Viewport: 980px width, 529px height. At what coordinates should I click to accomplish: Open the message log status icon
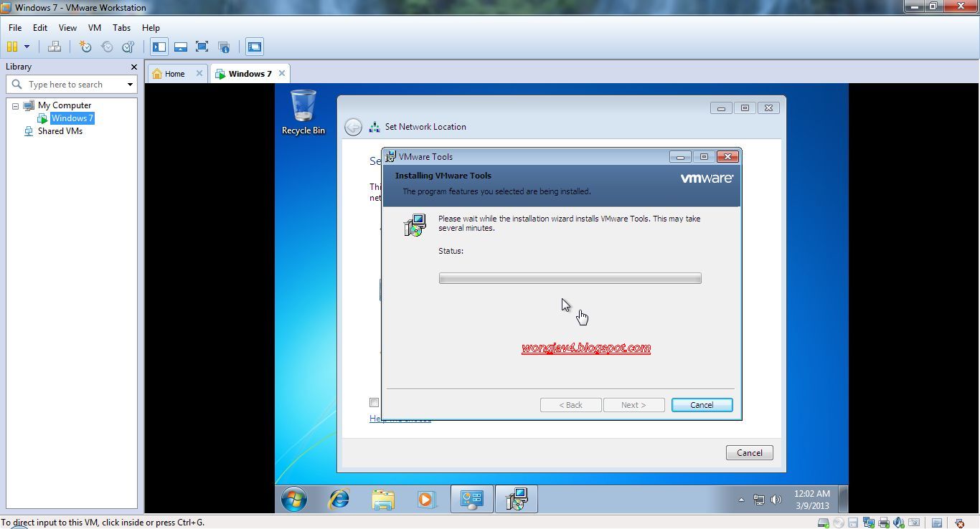(x=936, y=523)
